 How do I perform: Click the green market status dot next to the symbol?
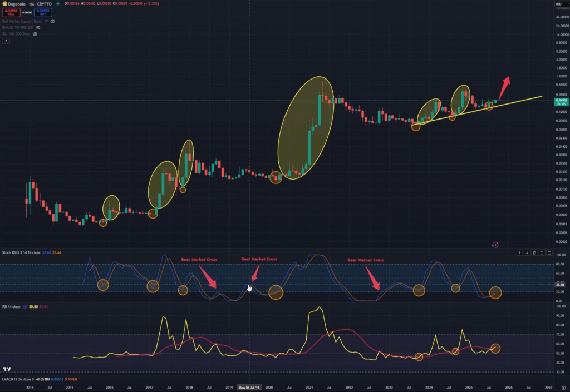(58, 4)
